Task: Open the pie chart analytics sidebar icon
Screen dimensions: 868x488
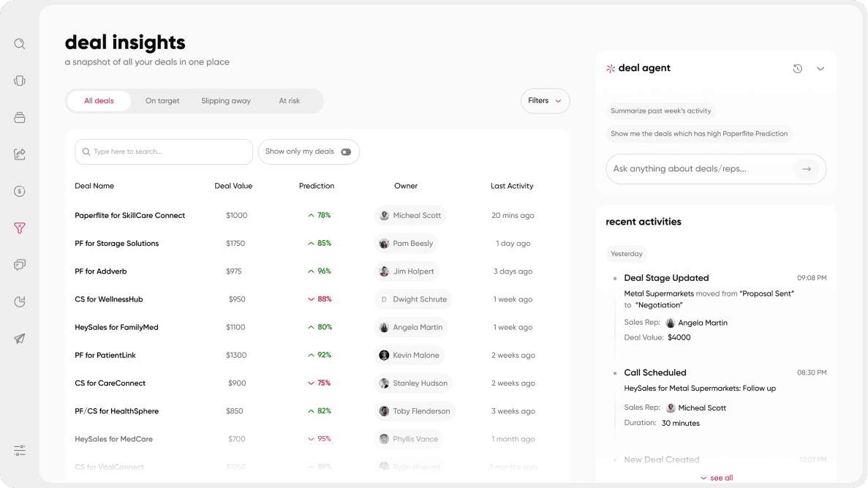Action: (19, 301)
